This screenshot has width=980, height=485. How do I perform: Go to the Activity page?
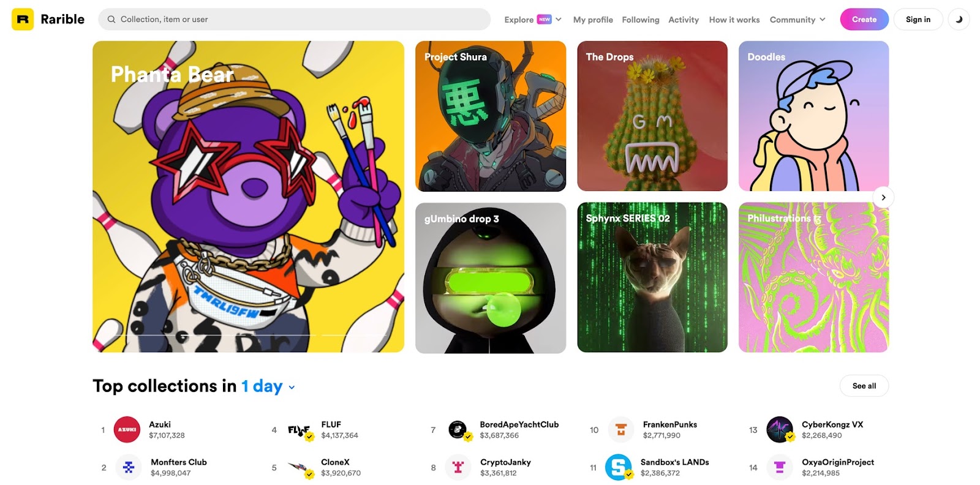[x=684, y=20]
